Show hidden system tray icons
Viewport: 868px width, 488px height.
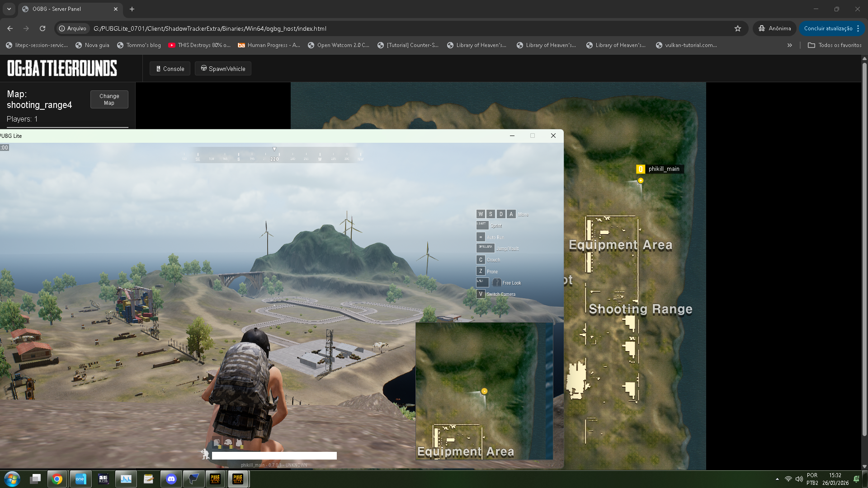777,479
